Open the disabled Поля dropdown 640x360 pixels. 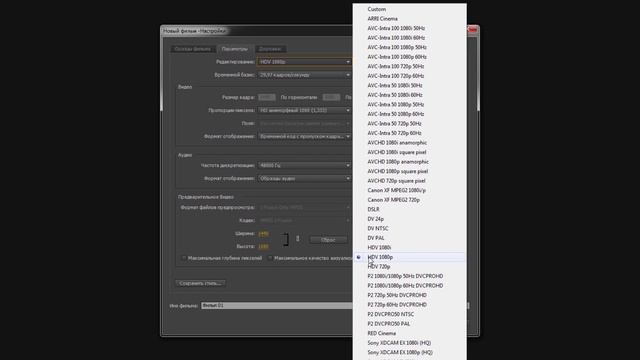tap(304, 123)
